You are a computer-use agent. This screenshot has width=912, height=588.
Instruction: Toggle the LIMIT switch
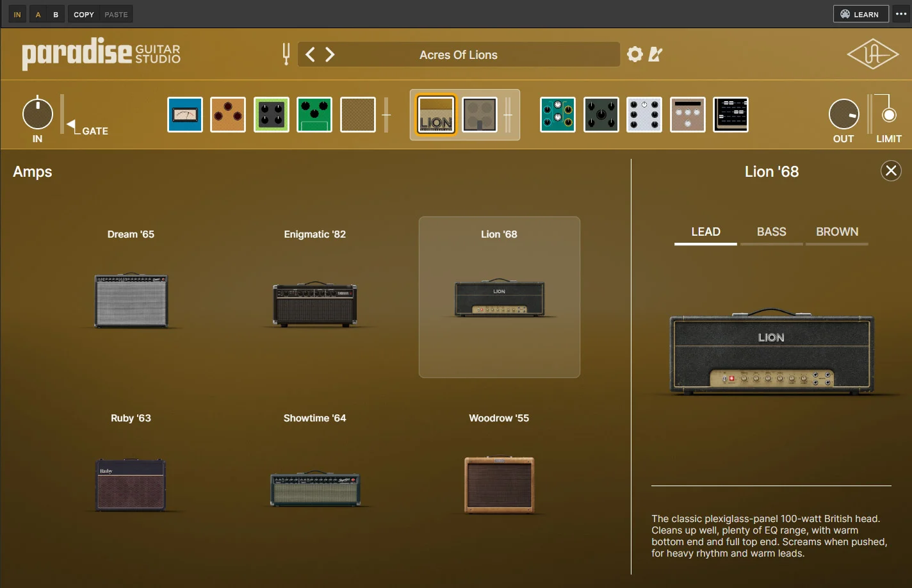pyautogui.click(x=889, y=115)
